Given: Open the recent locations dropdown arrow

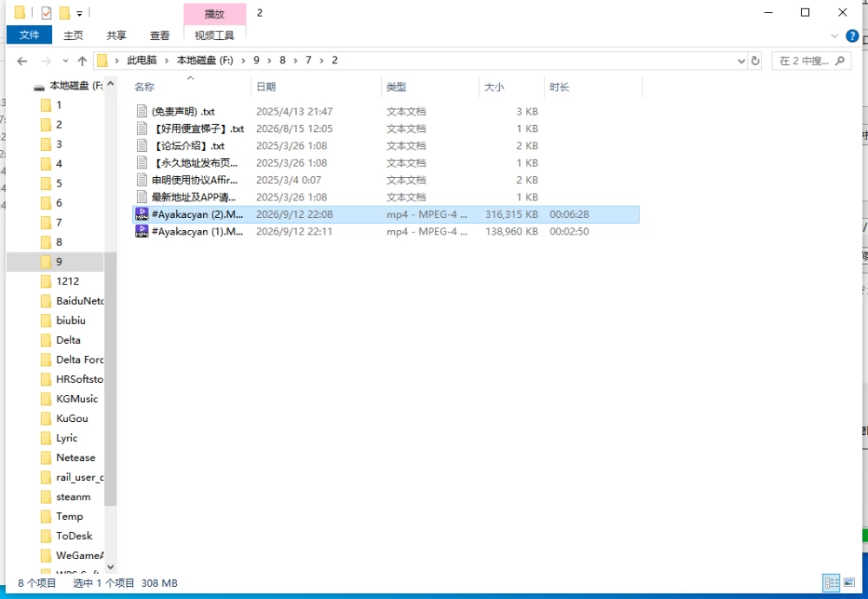Looking at the screenshot, I should (x=65, y=61).
